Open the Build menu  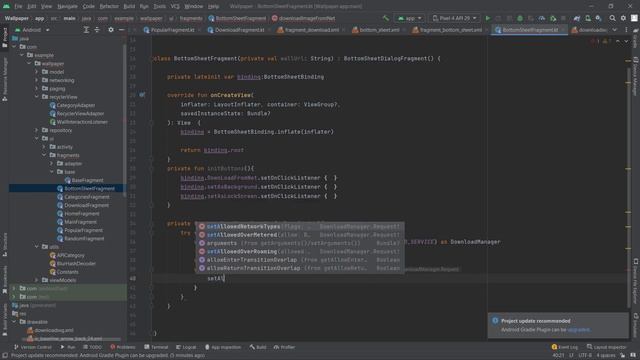pos(129,6)
